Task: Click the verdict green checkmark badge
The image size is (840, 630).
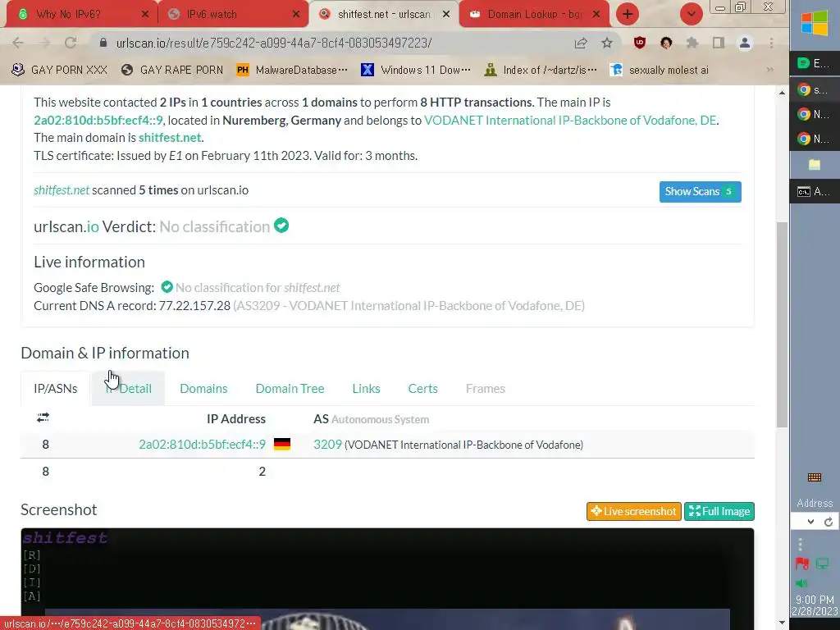Action: [x=281, y=226]
